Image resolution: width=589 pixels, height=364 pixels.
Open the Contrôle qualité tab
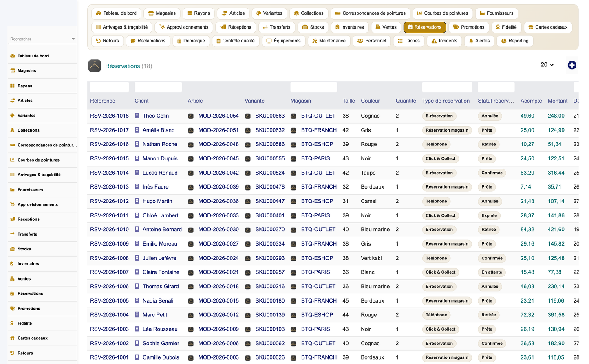click(x=235, y=41)
